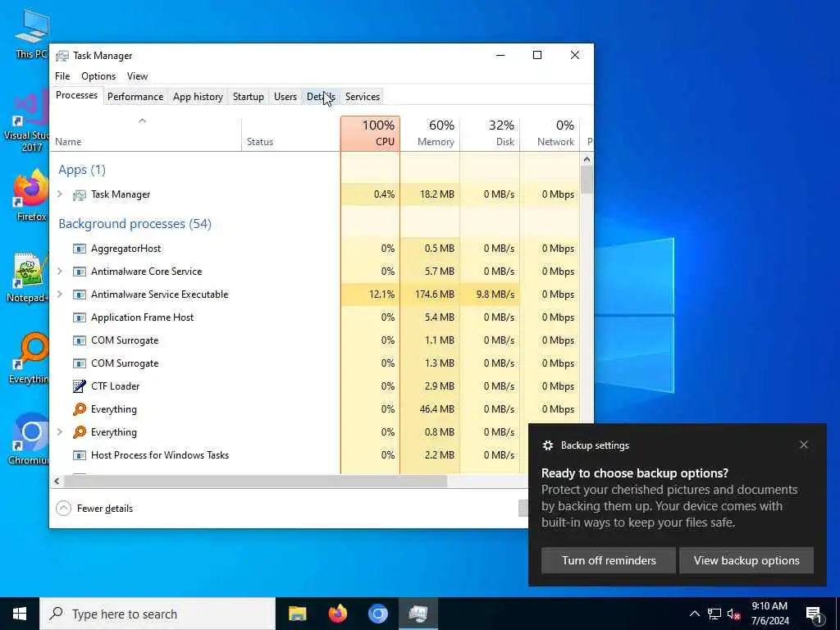Open Firefox desktop shortcut
The image size is (840, 630).
click(31, 195)
